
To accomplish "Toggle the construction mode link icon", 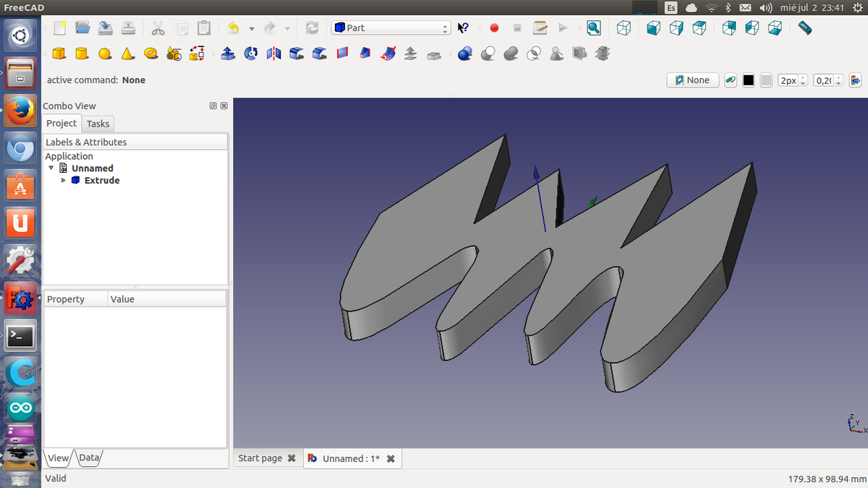I will (x=731, y=80).
